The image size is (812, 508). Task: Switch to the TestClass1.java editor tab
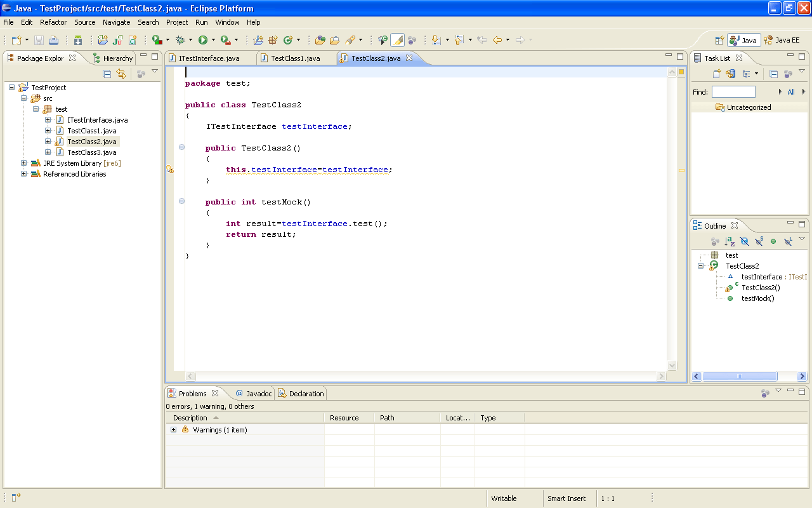click(295, 58)
